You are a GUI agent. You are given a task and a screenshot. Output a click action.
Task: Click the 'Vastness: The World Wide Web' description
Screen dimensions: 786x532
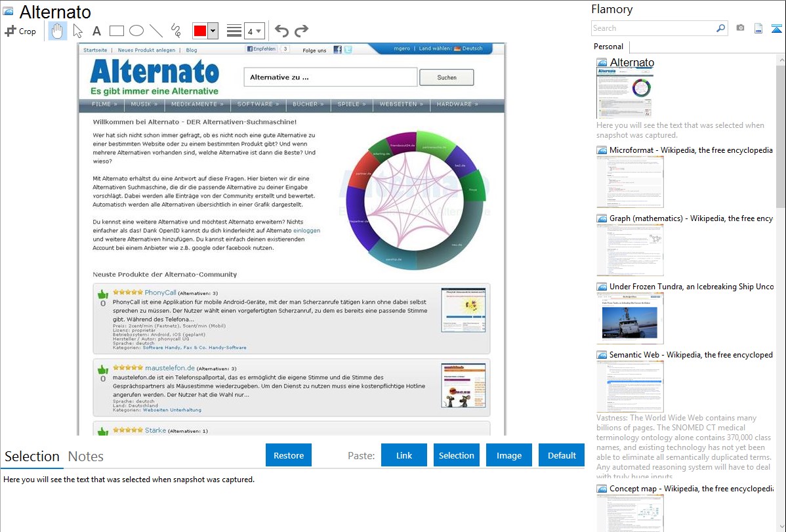684,447
